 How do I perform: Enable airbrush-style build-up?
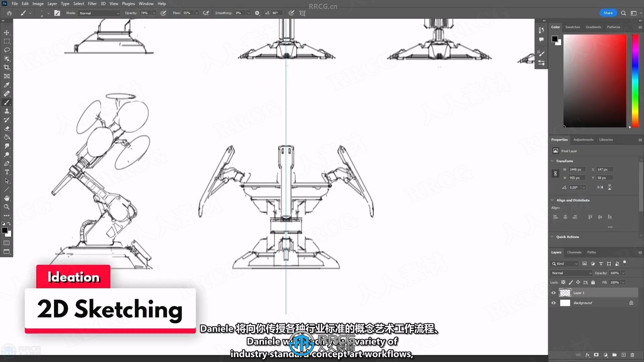[x=206, y=13]
